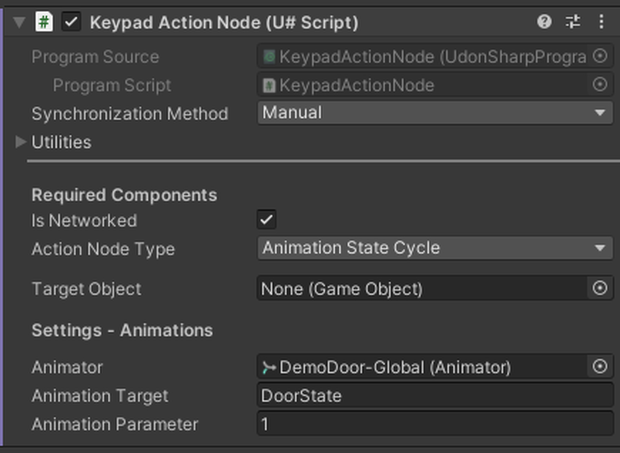This screenshot has height=453, width=620.
Task: Open the three-dot component context menu
Action: (x=601, y=22)
